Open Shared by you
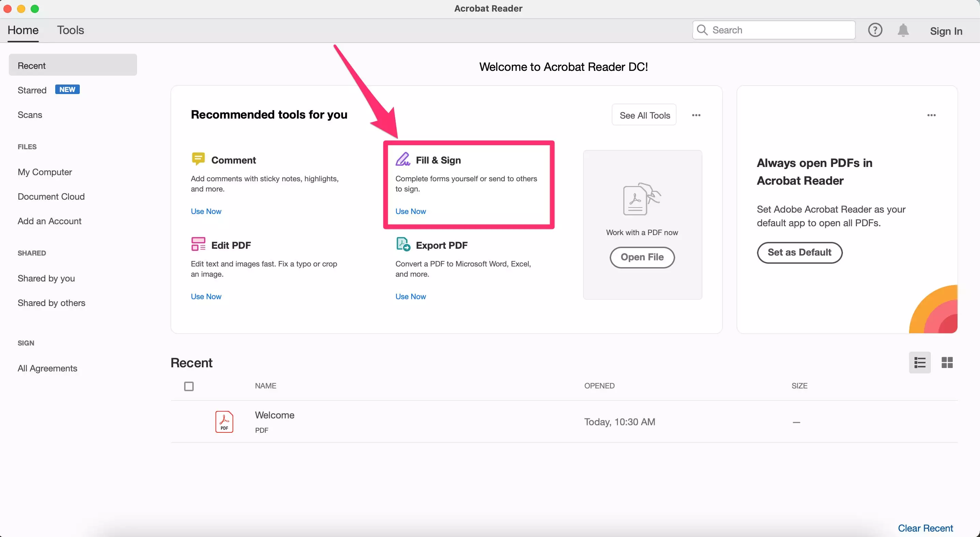The image size is (980, 537). (46, 279)
